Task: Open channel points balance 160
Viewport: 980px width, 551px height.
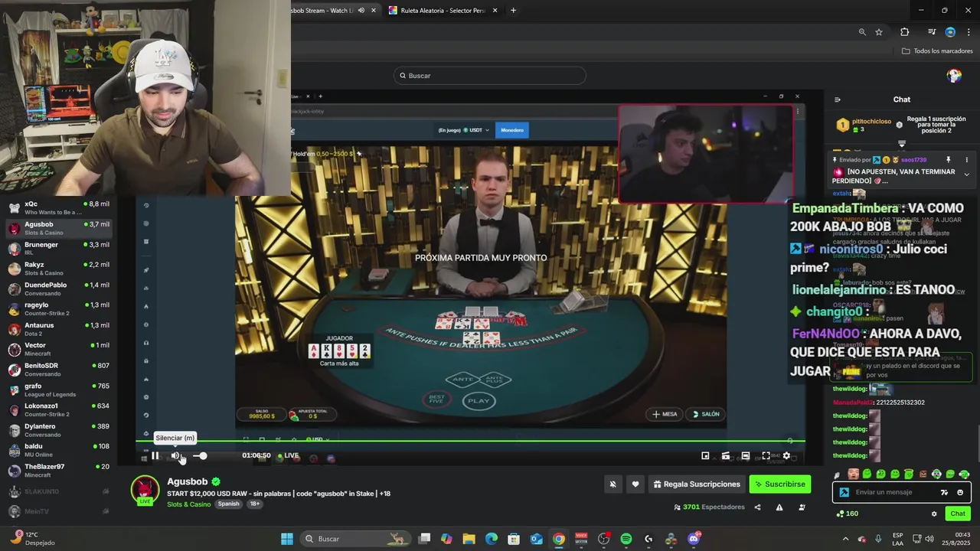Action: point(847,514)
